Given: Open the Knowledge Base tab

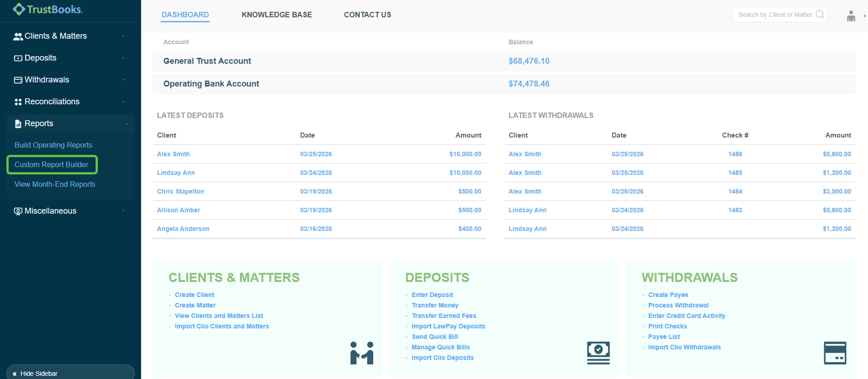Looking at the screenshot, I should pos(277,15).
